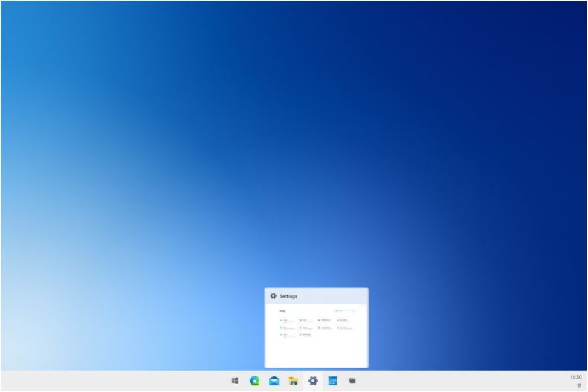588x392 pixels.
Task: Click the 11:30 taskbar clock
Action: pyautogui.click(x=575, y=377)
